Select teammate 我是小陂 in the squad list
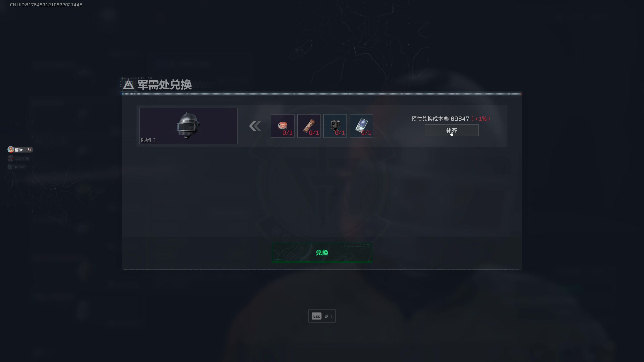The image size is (644, 362). [19, 158]
